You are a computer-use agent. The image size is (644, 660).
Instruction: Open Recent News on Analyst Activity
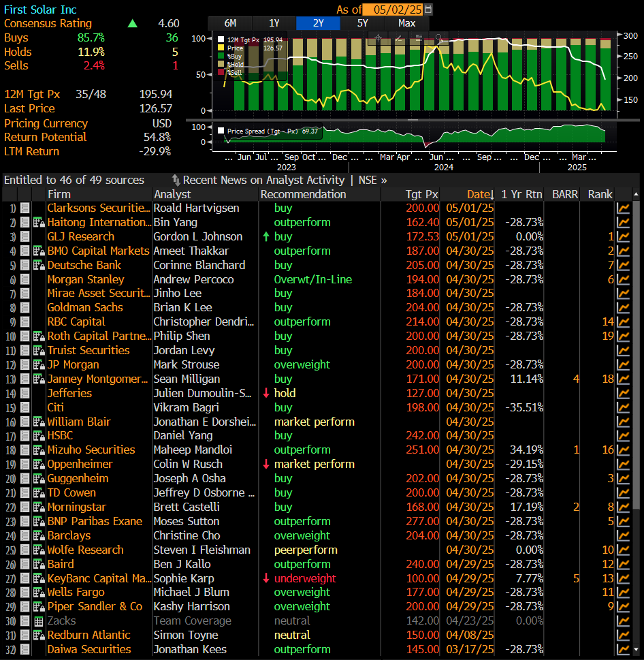click(263, 180)
